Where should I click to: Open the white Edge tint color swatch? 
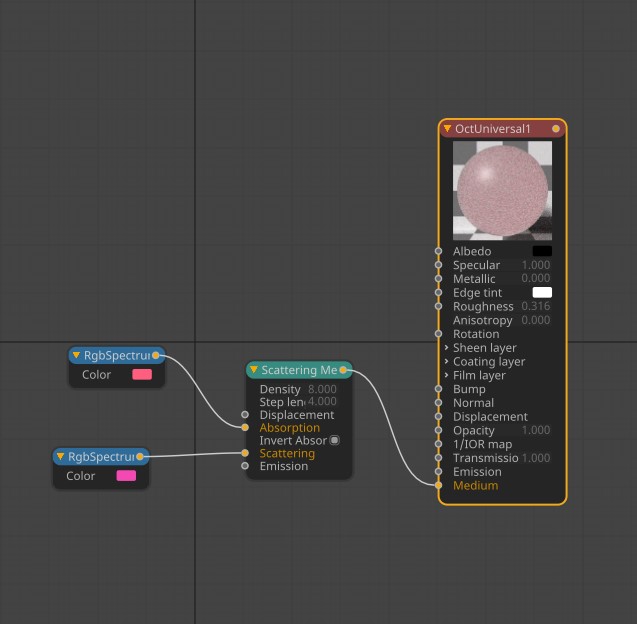point(542,293)
